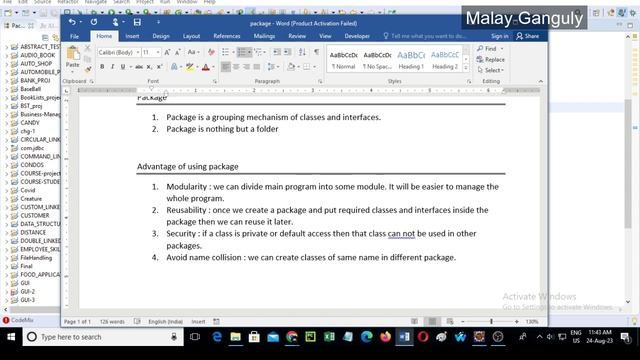Toggle Bold formatting
The image size is (640, 360).
[102, 67]
